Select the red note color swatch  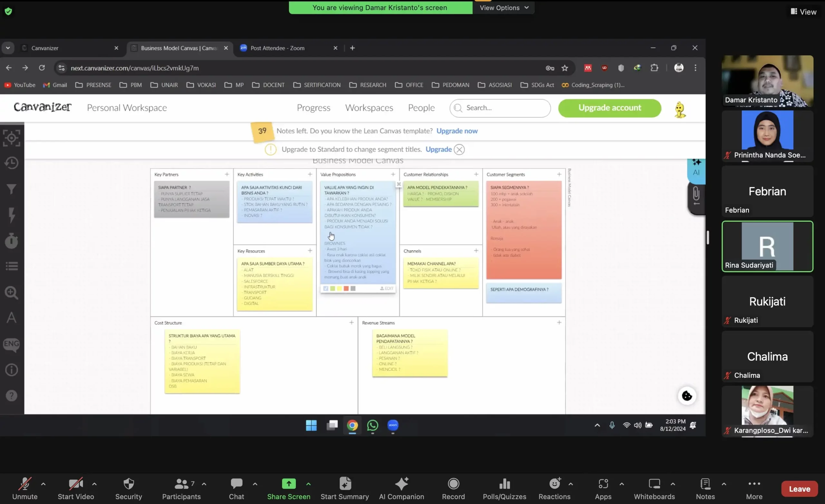[346, 288]
